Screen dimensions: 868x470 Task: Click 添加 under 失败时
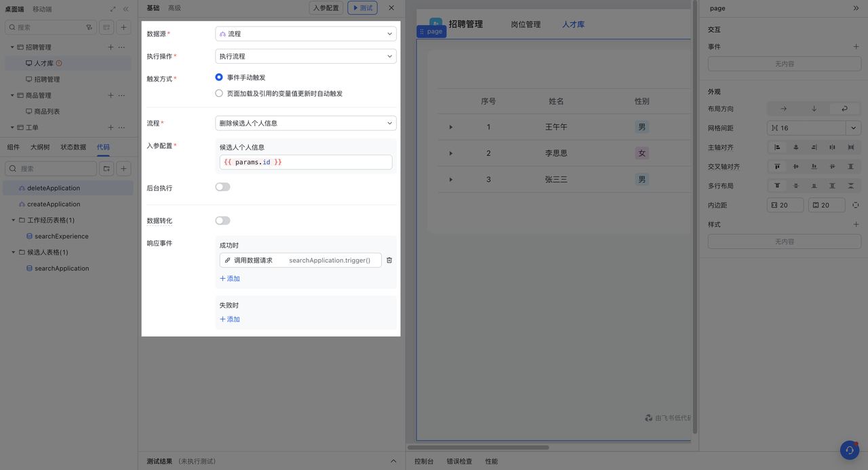[230, 319]
